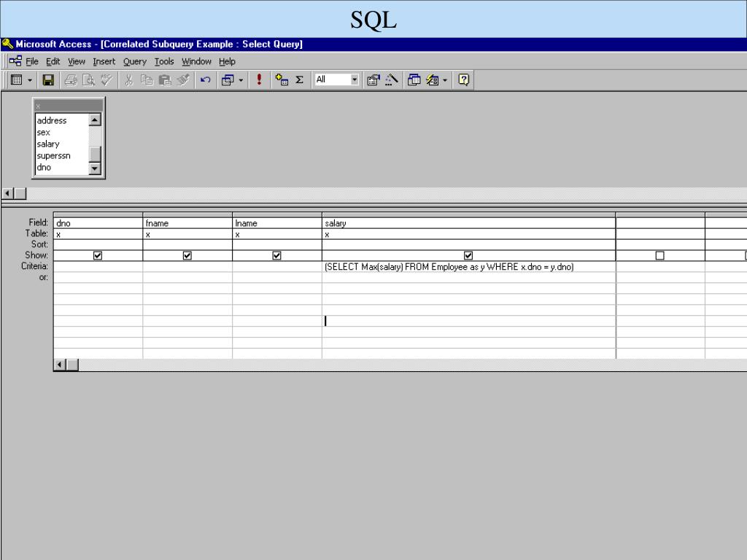Open the Help menu

click(228, 61)
